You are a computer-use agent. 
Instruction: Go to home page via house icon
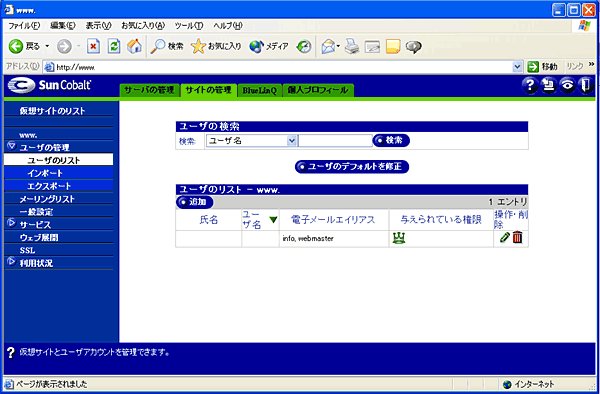[134, 47]
